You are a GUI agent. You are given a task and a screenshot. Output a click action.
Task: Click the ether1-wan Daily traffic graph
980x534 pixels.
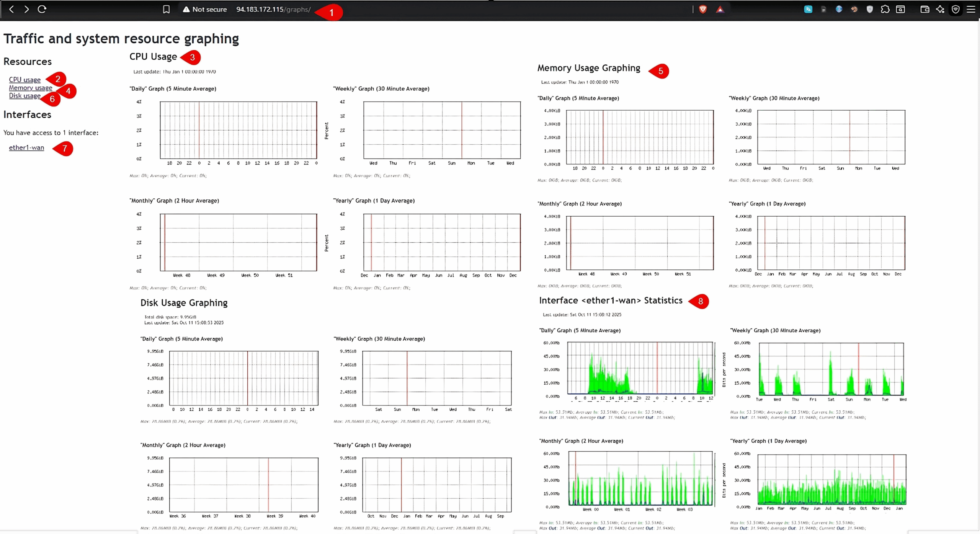click(x=640, y=368)
